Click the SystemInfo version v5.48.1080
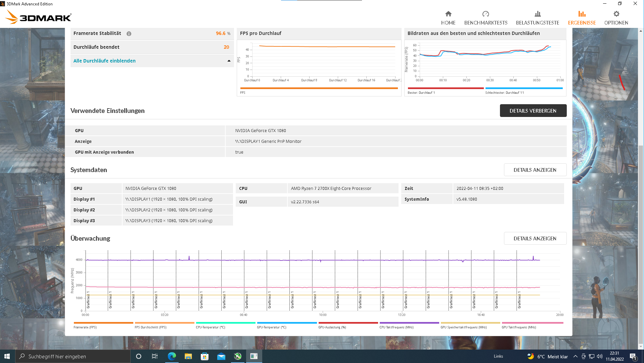The width and height of the screenshot is (644, 363). (467, 199)
